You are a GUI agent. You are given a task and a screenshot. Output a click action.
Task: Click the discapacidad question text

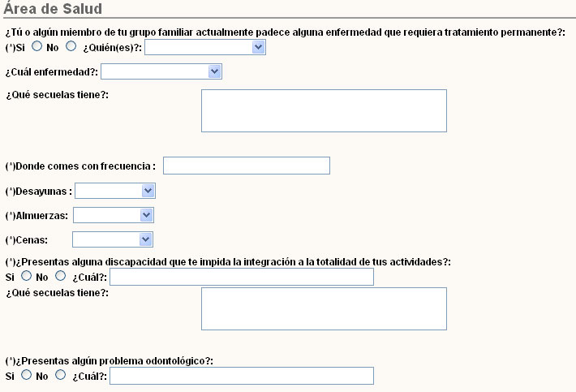coord(227,262)
